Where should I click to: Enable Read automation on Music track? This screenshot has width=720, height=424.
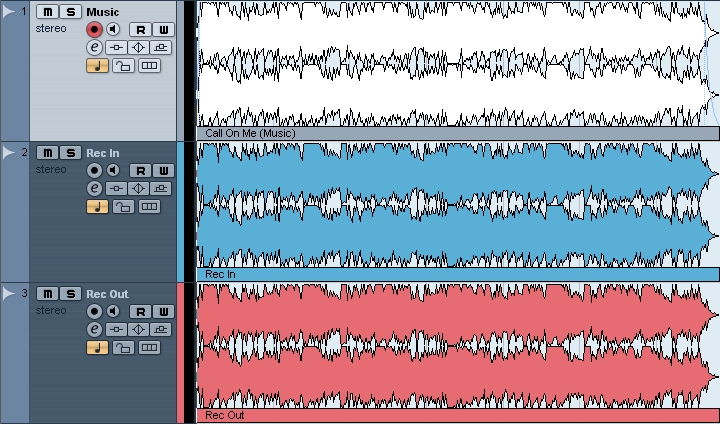141,29
